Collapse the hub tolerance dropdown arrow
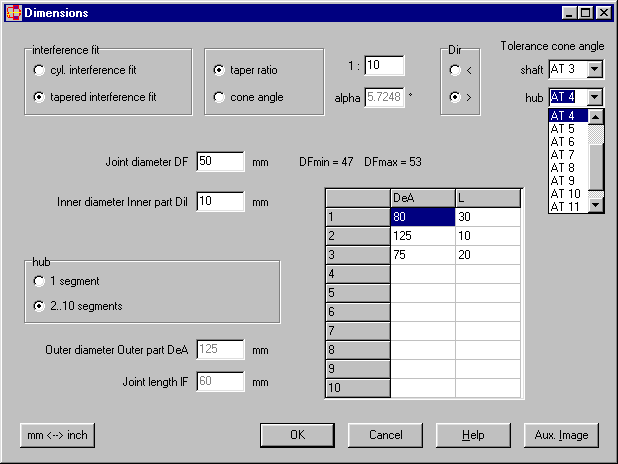Screen dimensions: 618x464 [x=596, y=97]
